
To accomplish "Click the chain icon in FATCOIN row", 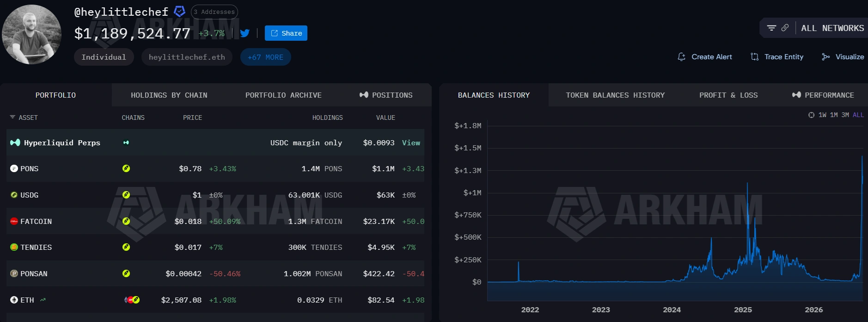I will click(126, 221).
